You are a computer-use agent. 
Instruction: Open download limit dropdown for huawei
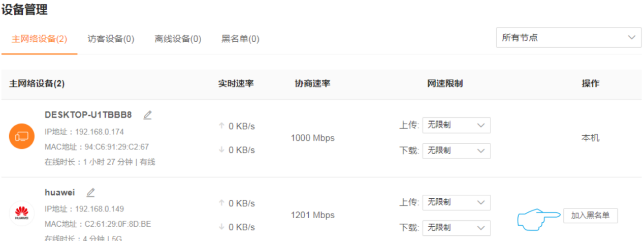tap(456, 227)
